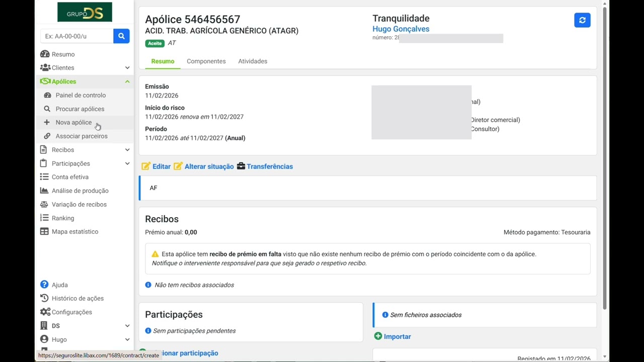This screenshot has width=644, height=362.
Task: Click the Participações clipboard icon
Action: point(44,163)
